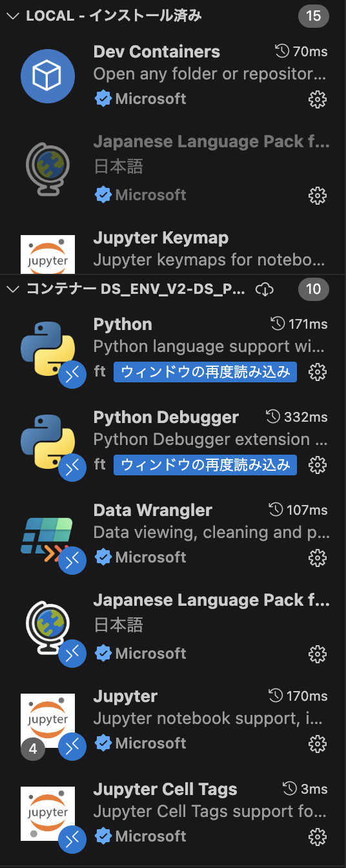
Task: Click Python Debugger activation time 332ms
Action: [x=297, y=418]
